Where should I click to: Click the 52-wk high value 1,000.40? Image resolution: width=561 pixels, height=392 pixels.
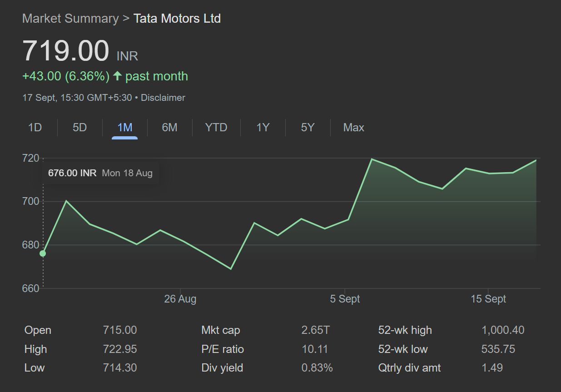(503, 330)
